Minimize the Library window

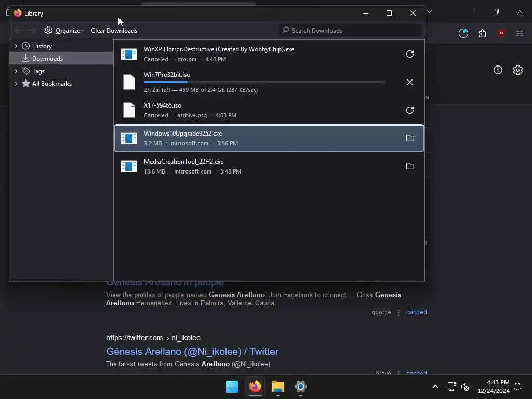tap(366, 13)
